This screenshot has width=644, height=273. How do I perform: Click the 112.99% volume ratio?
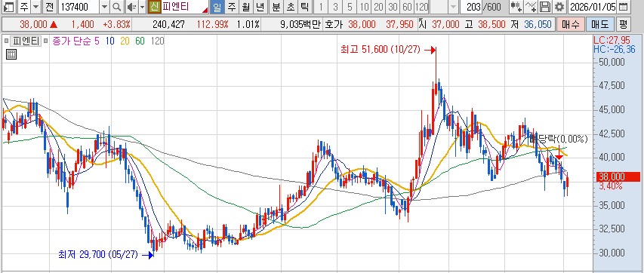212,25
